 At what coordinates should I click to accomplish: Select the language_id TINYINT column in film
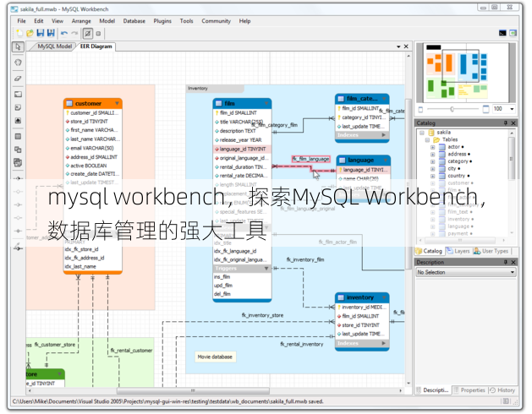[x=242, y=149]
